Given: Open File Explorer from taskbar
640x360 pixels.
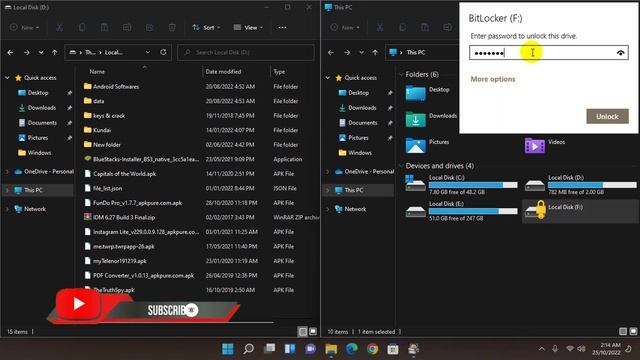Looking at the screenshot, I should point(331,349).
